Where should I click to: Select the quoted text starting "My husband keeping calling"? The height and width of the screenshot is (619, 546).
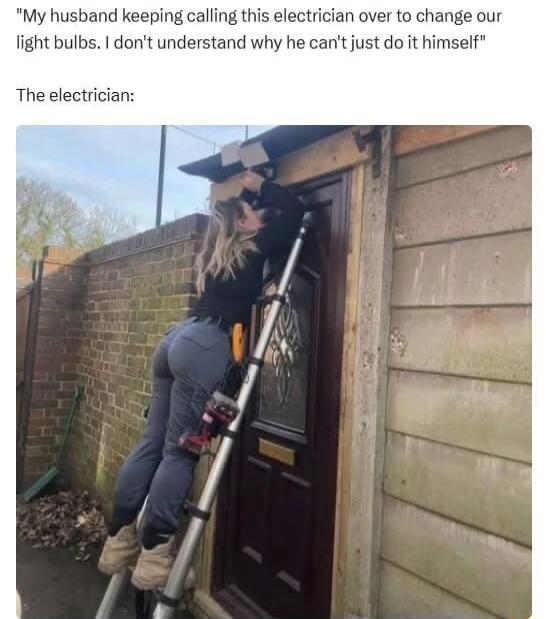(x=259, y=29)
